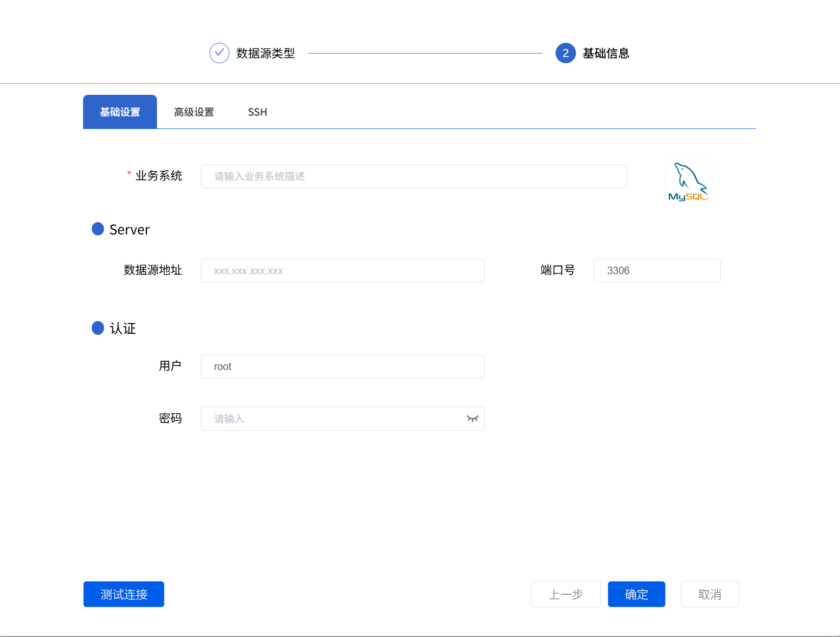Click the 用户 label text
This screenshot has height=637, width=840.
[170, 366]
